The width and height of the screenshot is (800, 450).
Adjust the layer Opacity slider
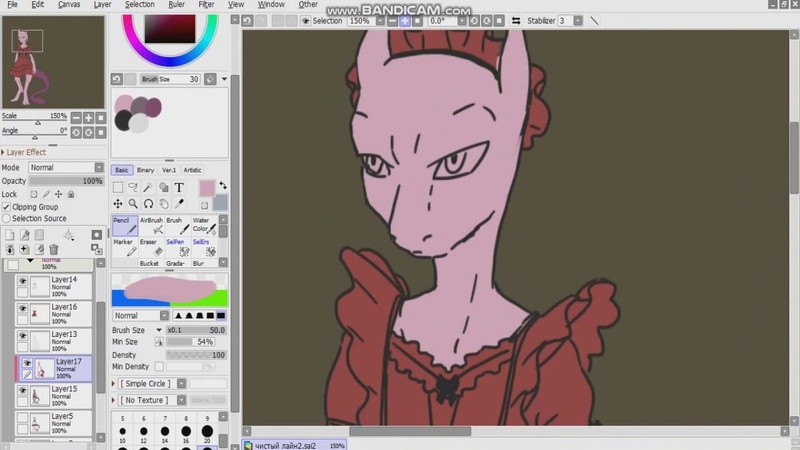(x=66, y=181)
